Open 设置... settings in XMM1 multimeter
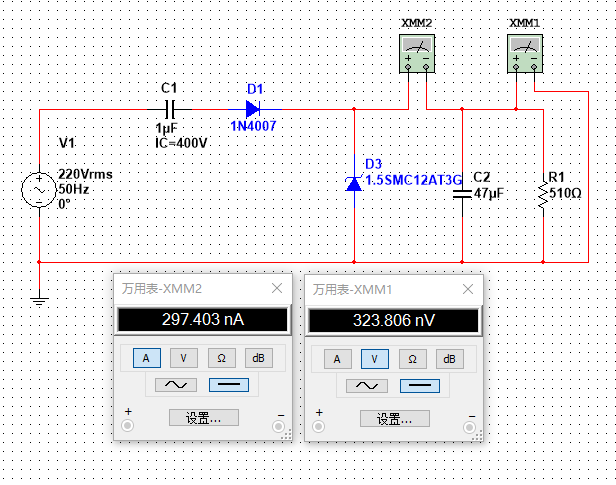Screen dimensions: 616x485 (394, 418)
